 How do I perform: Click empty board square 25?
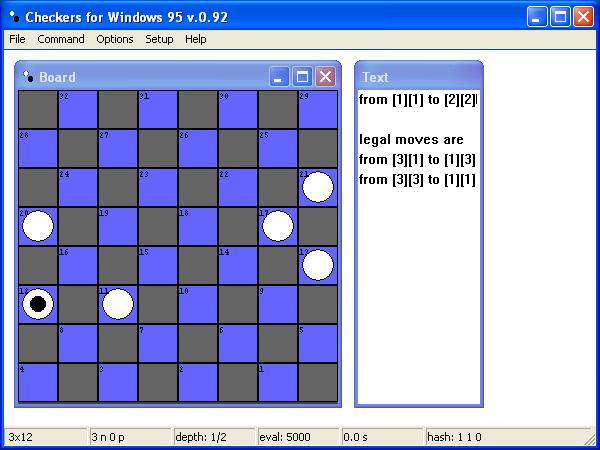278,148
